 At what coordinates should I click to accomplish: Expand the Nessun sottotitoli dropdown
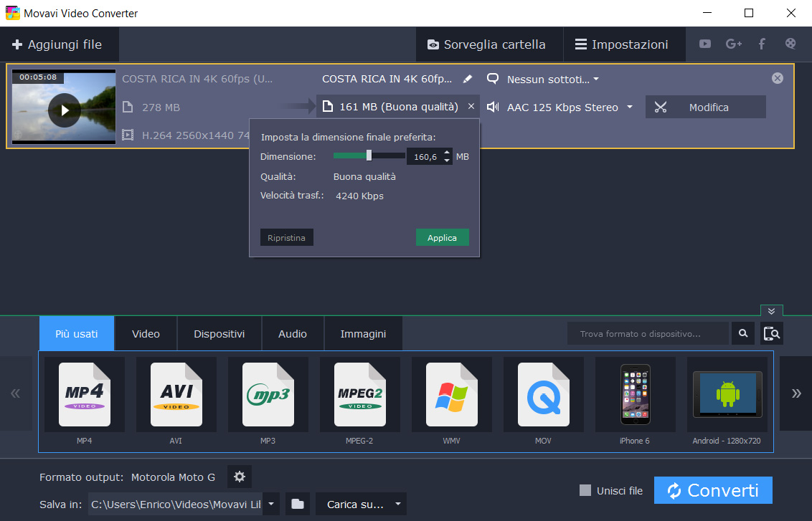point(596,79)
